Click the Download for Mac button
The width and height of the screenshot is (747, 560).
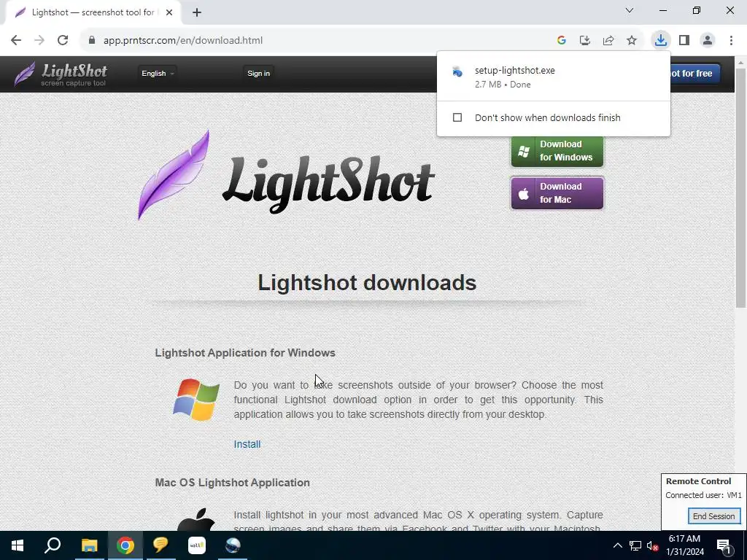click(557, 192)
